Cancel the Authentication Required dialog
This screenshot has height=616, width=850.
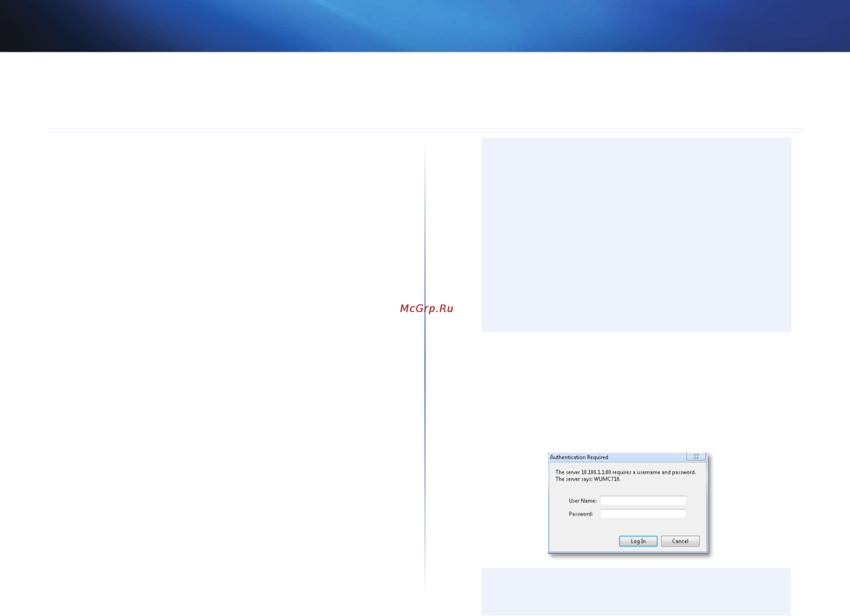(680, 541)
